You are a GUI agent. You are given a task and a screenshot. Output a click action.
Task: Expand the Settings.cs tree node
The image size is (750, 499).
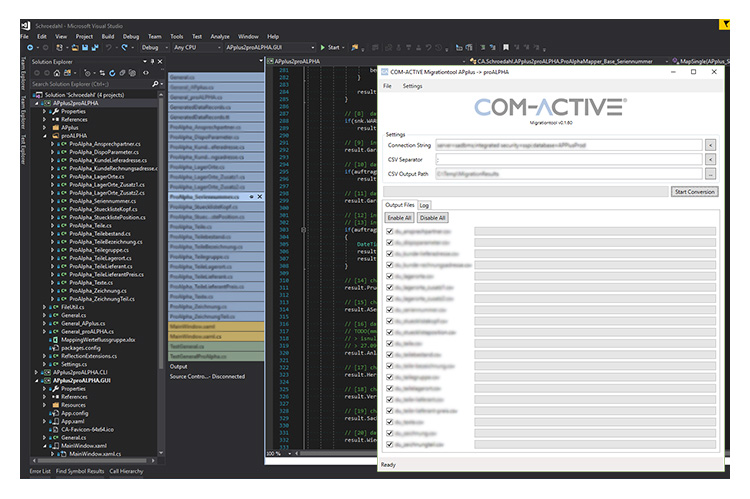44,364
